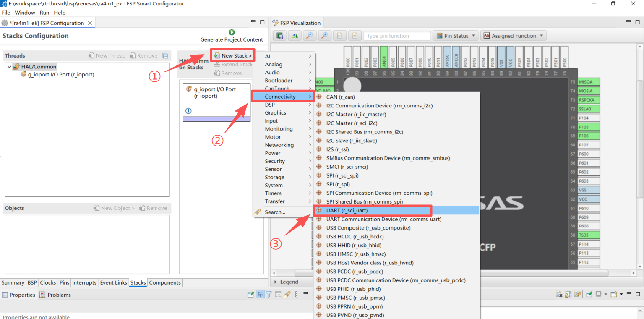Image resolution: width=644 pixels, height=319 pixels.
Task: Toggle the categories view button in Properties toolbar
Action: [x=260, y=295]
